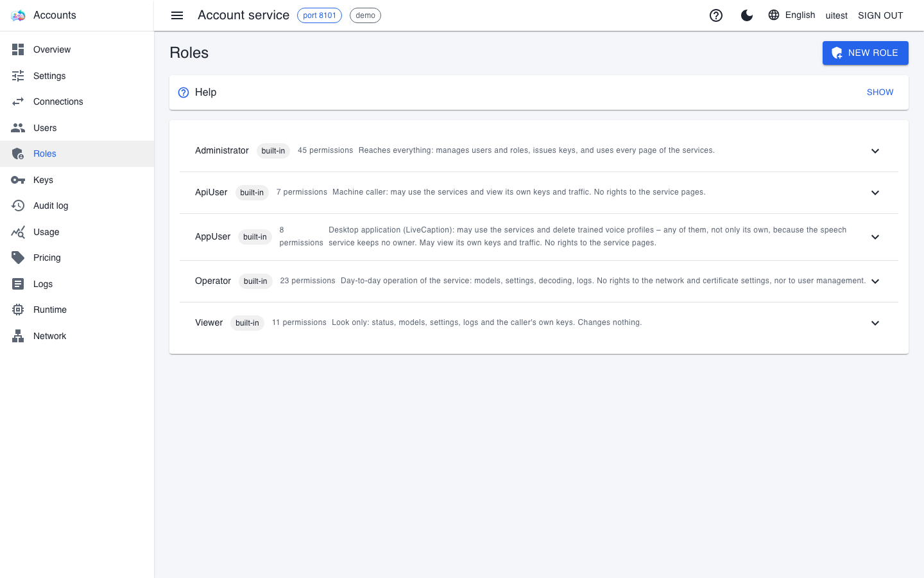Click the Audit log history icon
Screen dimensions: 924x578
(x=18, y=206)
